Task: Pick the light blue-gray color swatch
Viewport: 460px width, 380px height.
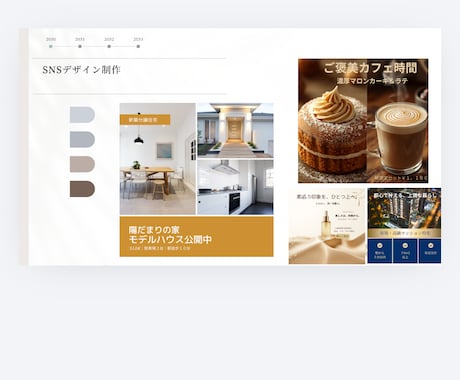Action: tap(82, 115)
